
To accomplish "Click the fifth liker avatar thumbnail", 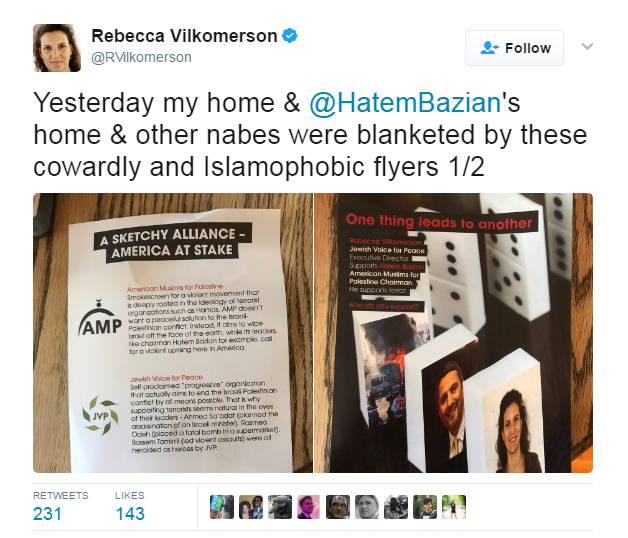I will pos(338,507).
